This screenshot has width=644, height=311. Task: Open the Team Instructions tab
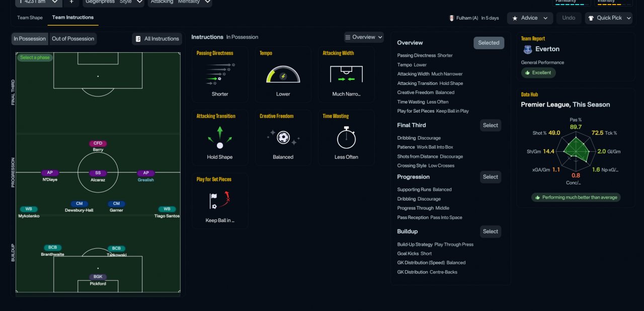(x=73, y=18)
